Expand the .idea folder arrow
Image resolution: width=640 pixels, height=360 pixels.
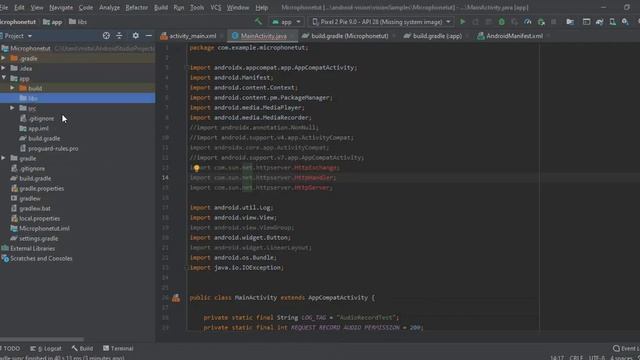pos(4,68)
